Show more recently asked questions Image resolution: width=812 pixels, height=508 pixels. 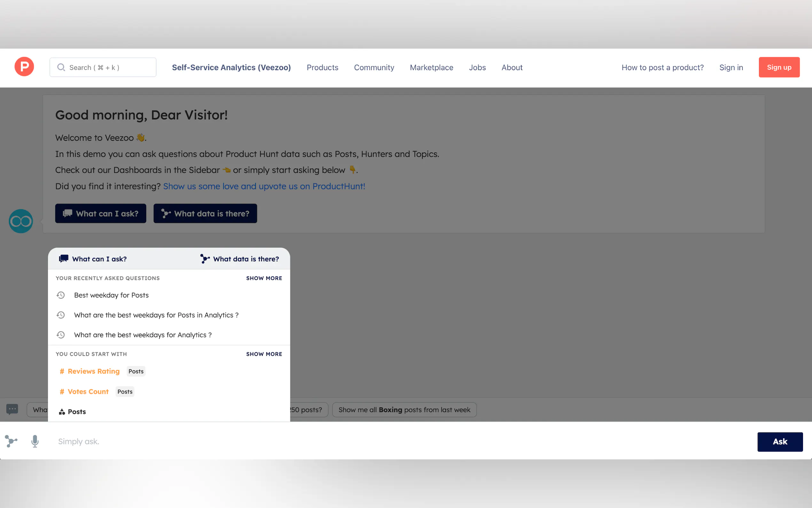pos(264,278)
